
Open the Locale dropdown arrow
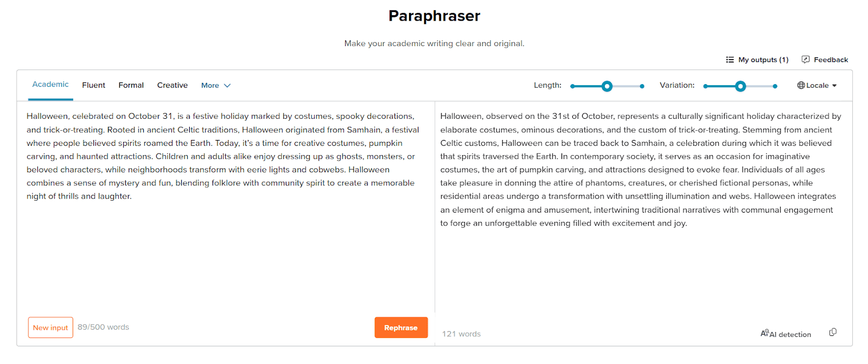(x=834, y=86)
